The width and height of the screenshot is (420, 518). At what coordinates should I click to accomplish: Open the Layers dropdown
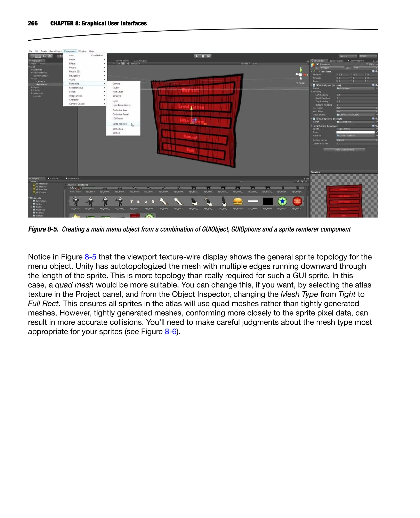tap(347, 56)
